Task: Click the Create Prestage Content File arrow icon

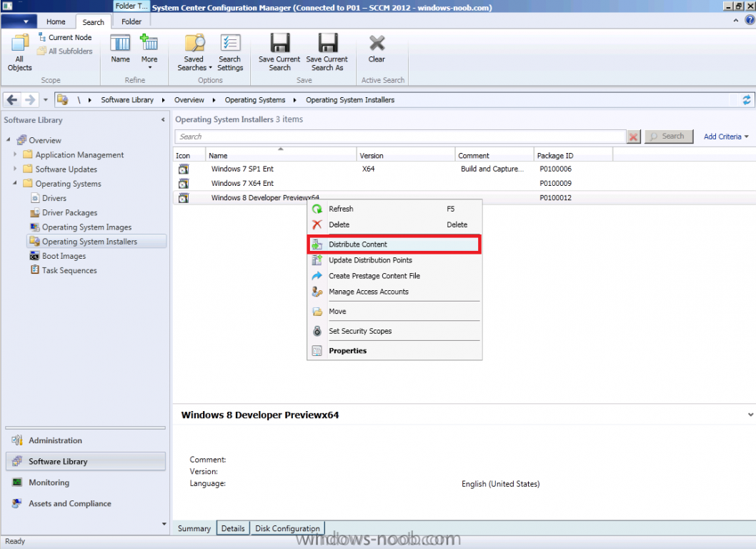Action: [317, 276]
